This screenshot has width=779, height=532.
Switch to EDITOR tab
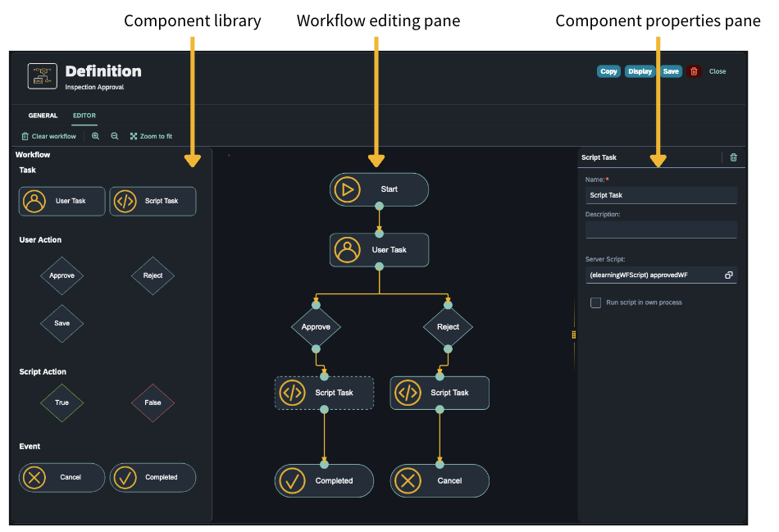click(84, 116)
